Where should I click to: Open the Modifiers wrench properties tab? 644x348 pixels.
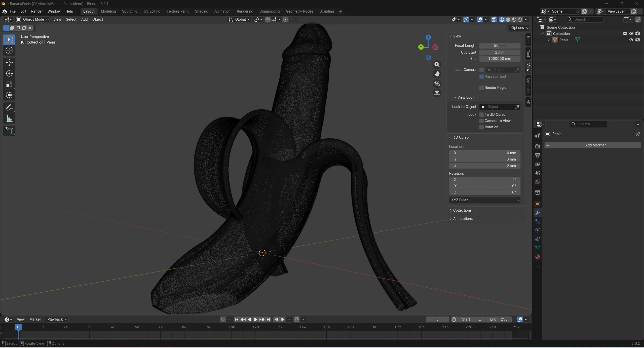click(538, 213)
